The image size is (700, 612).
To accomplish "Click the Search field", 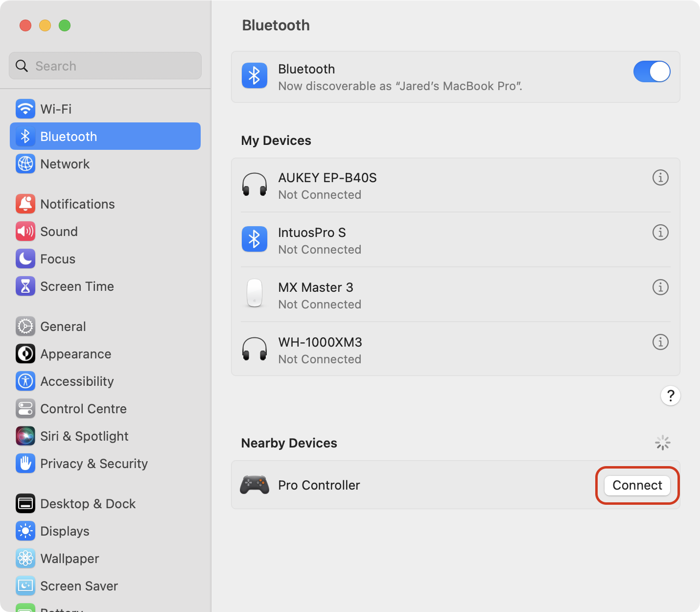I will tap(105, 66).
